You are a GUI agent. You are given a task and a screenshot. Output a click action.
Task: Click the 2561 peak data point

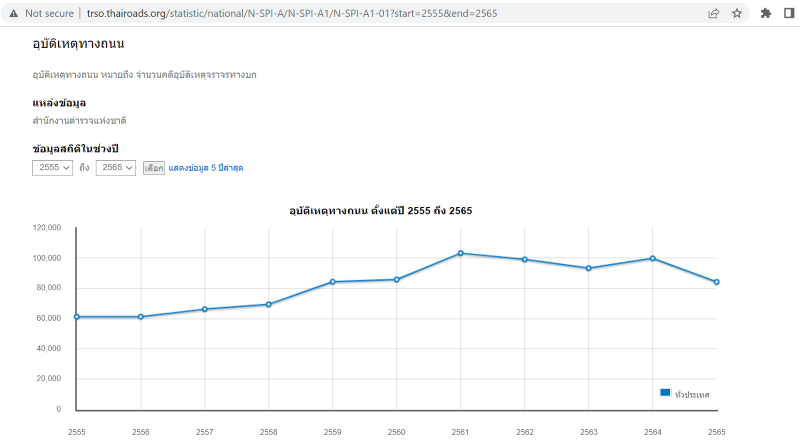pyautogui.click(x=460, y=253)
